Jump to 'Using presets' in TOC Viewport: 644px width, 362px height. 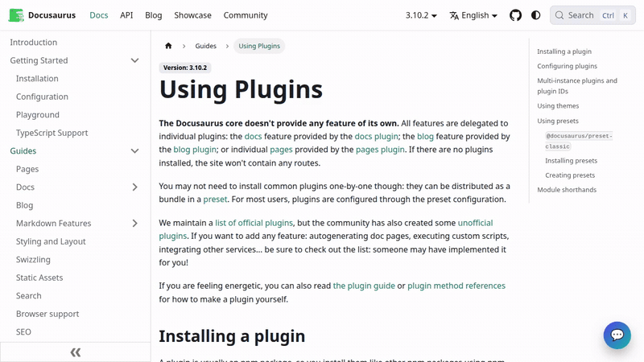558,121
